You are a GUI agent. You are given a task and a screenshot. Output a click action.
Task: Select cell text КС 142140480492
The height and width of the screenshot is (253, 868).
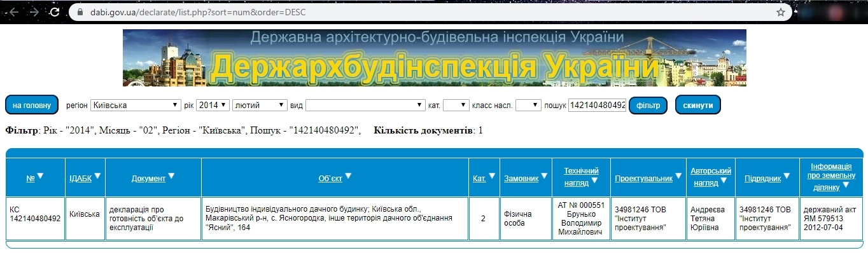(x=35, y=214)
